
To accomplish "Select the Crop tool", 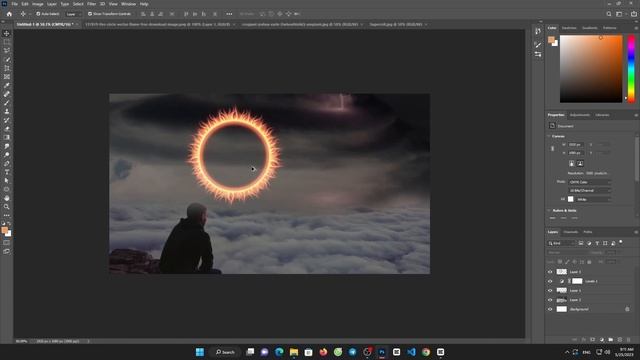I will tap(7, 68).
